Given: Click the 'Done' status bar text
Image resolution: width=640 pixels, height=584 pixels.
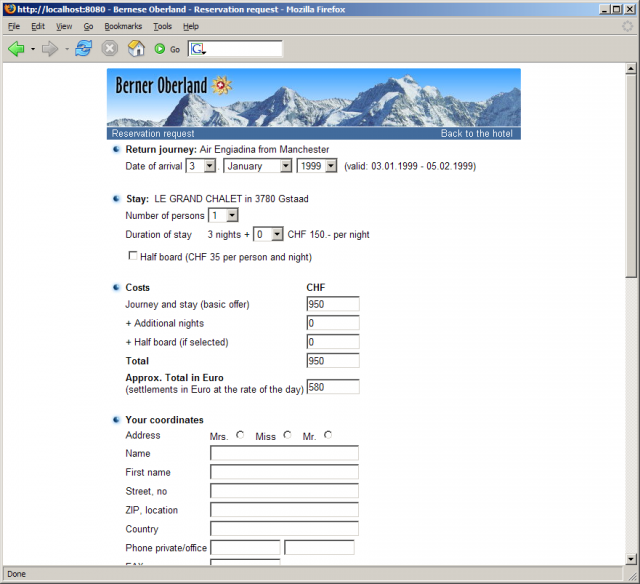Looking at the screenshot, I should pyautogui.click(x=16, y=574).
